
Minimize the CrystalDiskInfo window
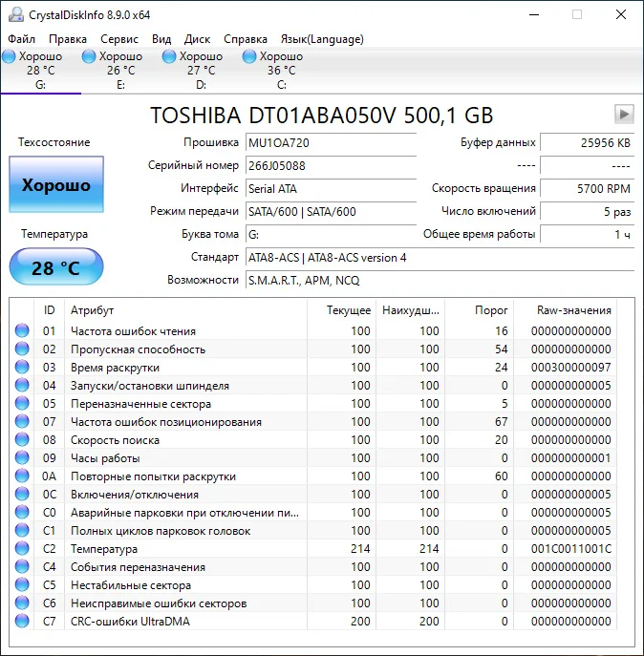click(x=534, y=14)
